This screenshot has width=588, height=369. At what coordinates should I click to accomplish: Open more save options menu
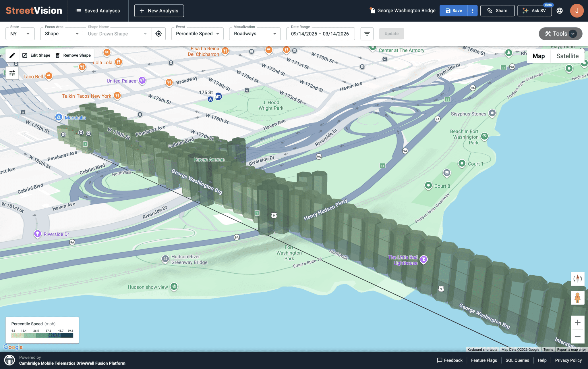(473, 11)
